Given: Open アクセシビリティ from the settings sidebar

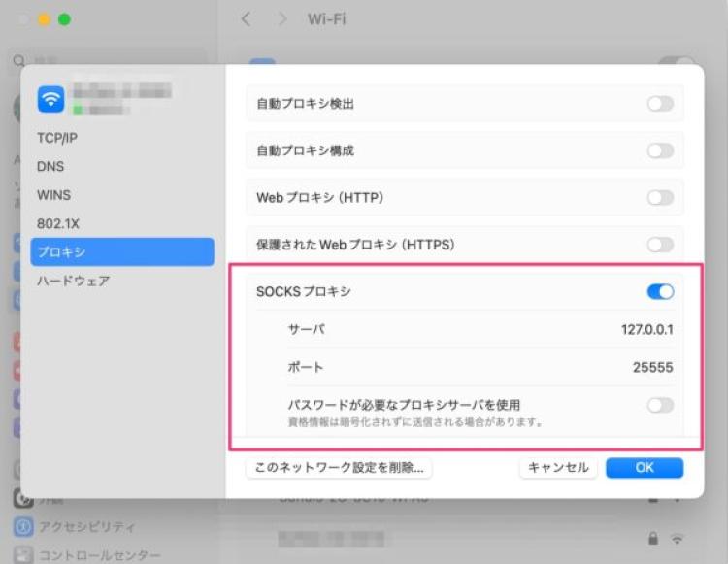Looking at the screenshot, I should [x=85, y=527].
